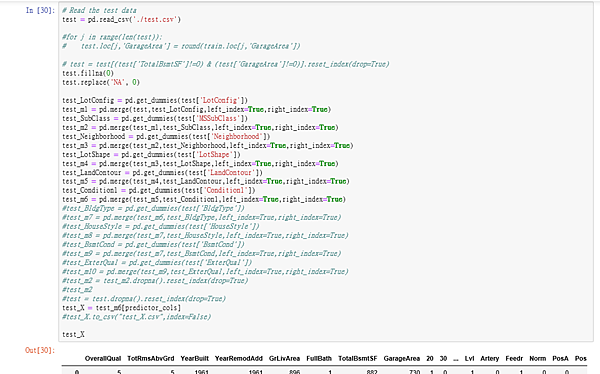
Task: Click the commented #test_ExterQual line
Action: (157, 263)
